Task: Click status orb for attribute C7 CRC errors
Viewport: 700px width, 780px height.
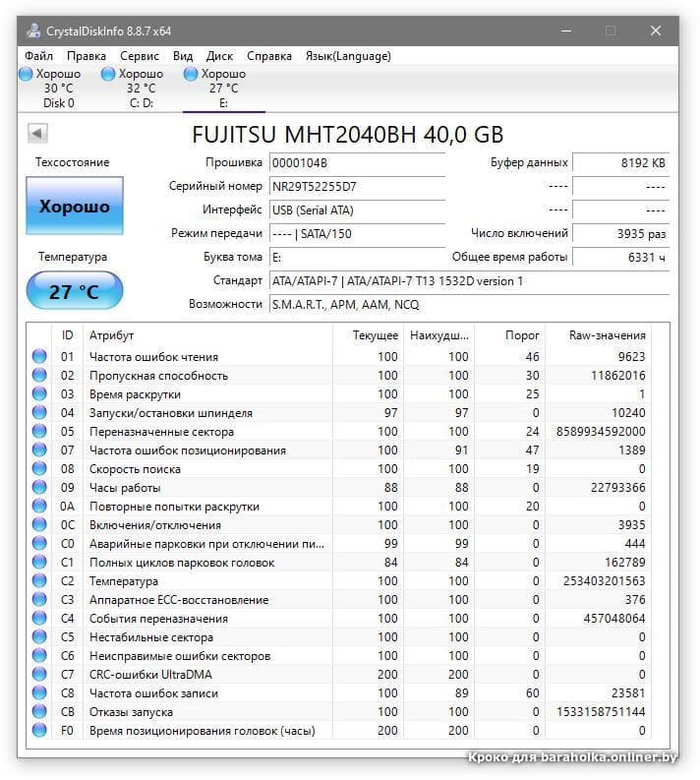Action: pyautogui.click(x=39, y=674)
